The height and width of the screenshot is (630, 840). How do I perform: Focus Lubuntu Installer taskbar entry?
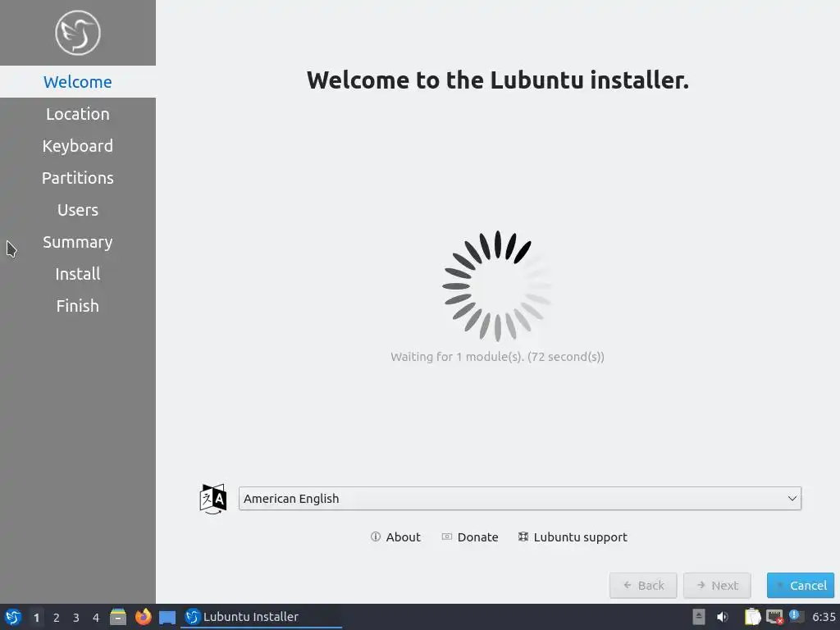262,617
